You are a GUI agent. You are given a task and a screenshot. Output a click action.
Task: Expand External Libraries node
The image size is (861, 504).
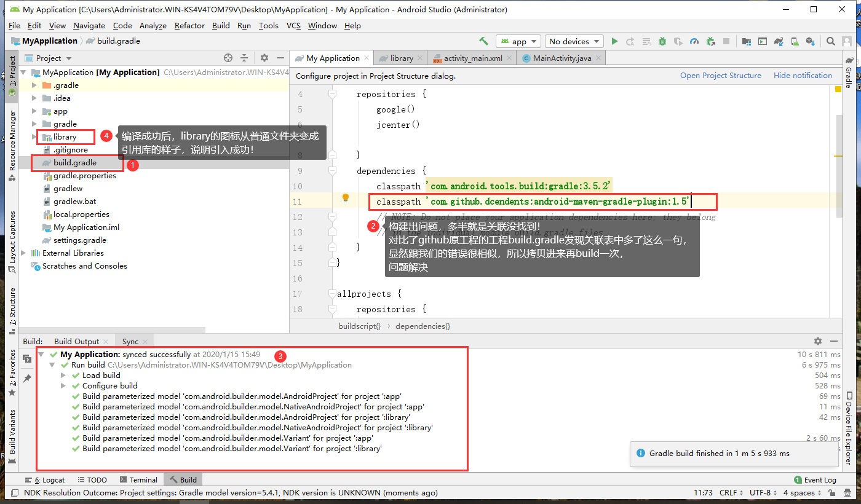[24, 253]
